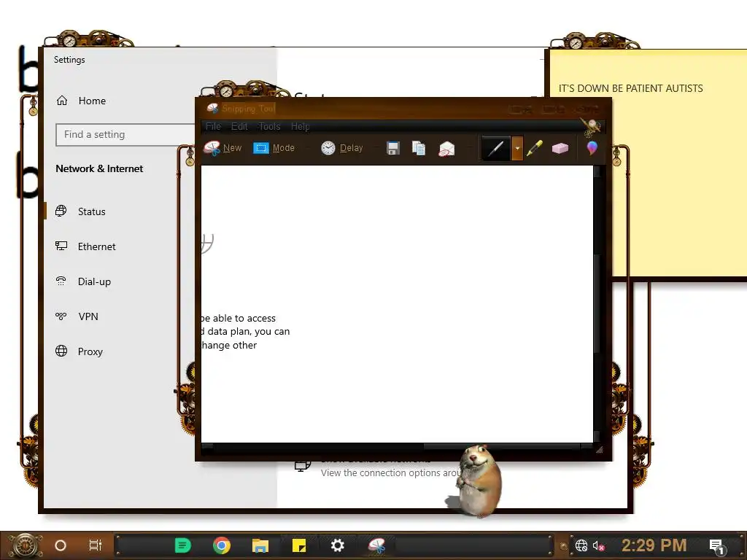Select the pink Eraser tool
The width and height of the screenshot is (747, 560).
click(560, 148)
